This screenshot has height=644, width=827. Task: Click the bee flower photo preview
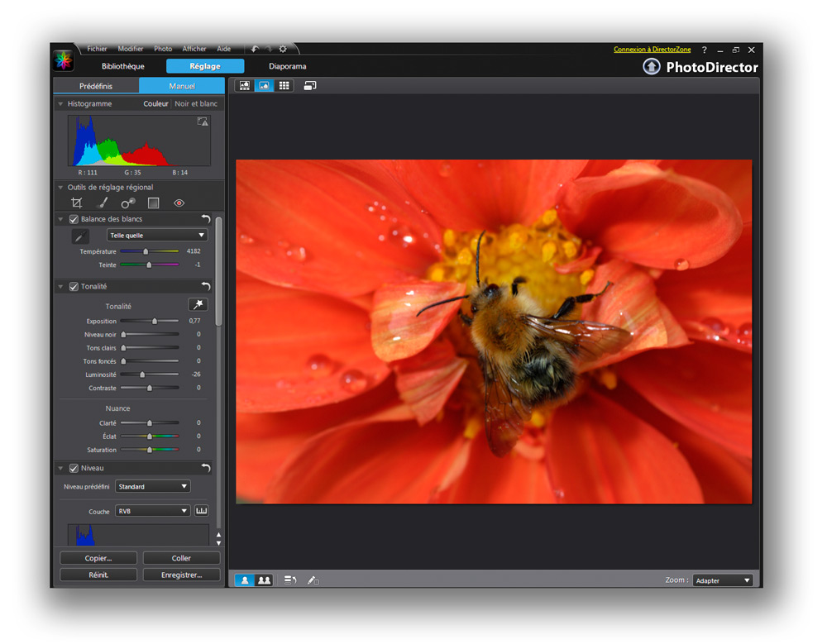tap(494, 332)
